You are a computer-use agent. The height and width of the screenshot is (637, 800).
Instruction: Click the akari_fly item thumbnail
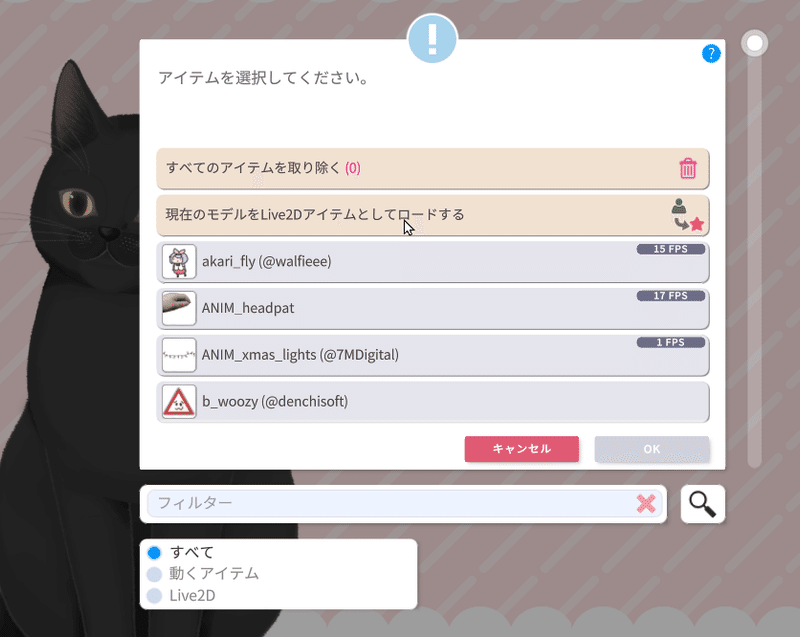pyautogui.click(x=179, y=262)
